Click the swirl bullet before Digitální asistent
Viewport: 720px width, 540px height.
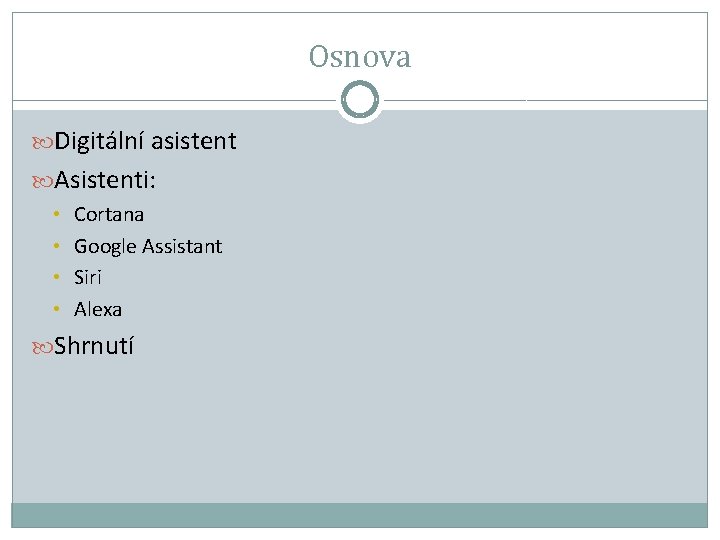[x=42, y=142]
